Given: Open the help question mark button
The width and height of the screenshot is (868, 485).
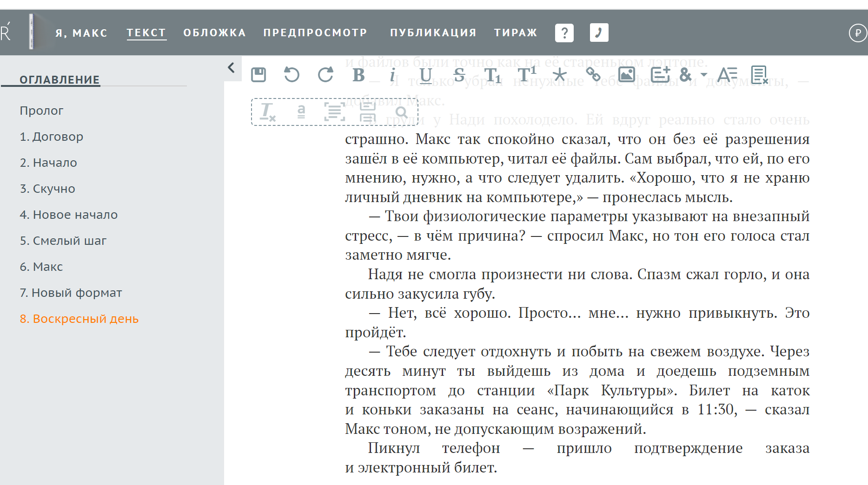Looking at the screenshot, I should (x=564, y=33).
